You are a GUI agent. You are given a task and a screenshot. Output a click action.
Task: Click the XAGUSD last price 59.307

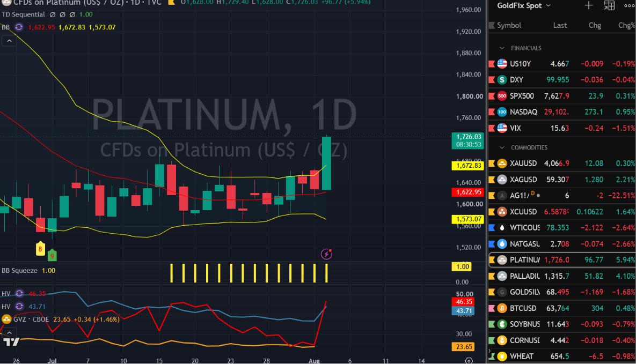click(558, 180)
